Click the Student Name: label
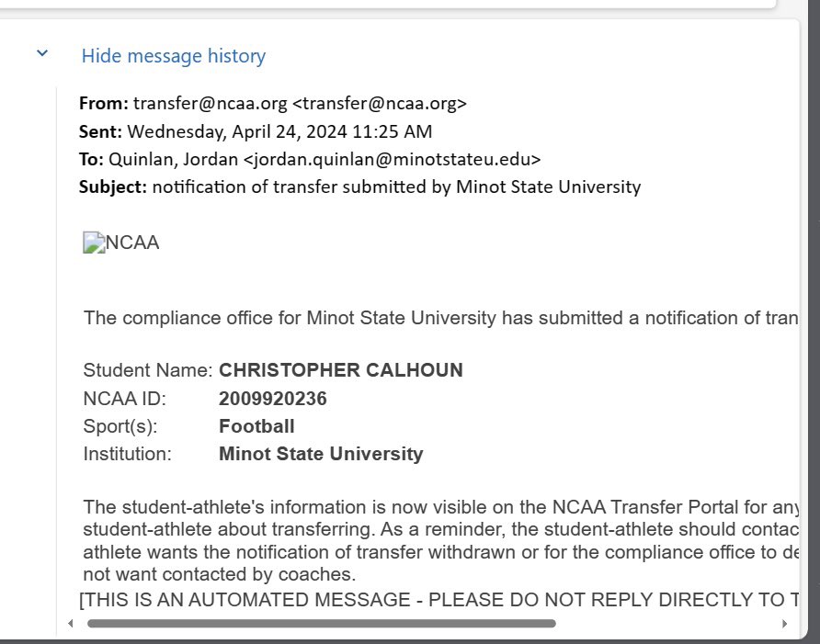This screenshot has height=644, width=820. (x=148, y=370)
